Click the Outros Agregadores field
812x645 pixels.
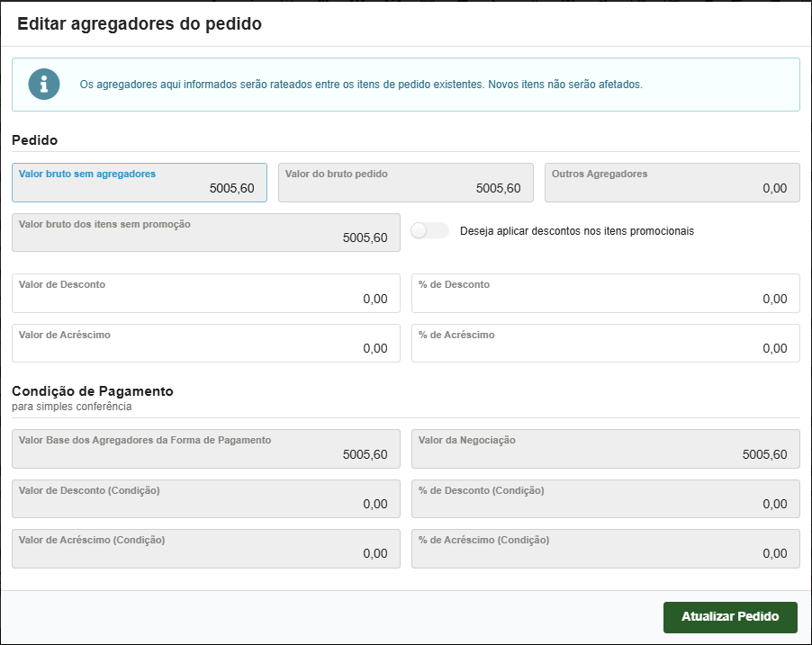pyautogui.click(x=672, y=184)
